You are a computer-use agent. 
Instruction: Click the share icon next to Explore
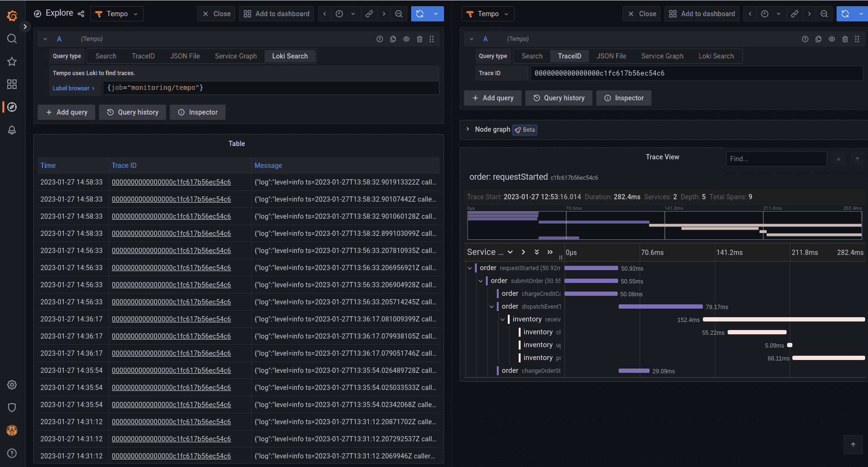[81, 14]
